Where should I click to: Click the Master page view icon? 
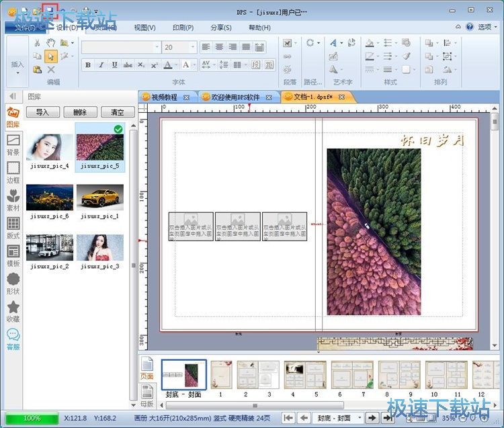[x=147, y=396]
